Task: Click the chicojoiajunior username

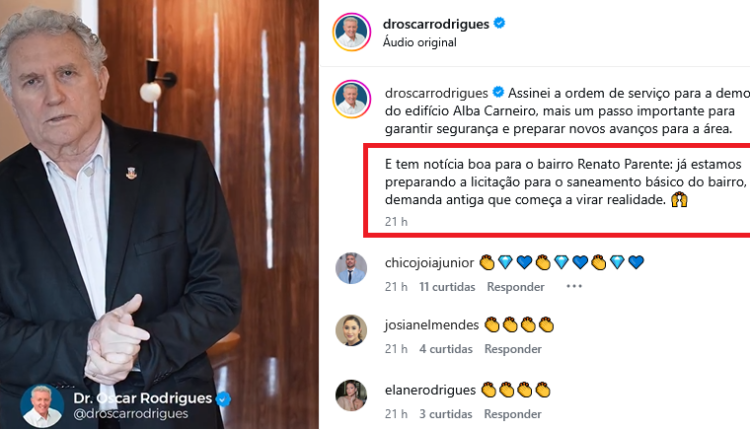Action: pyautogui.click(x=429, y=263)
